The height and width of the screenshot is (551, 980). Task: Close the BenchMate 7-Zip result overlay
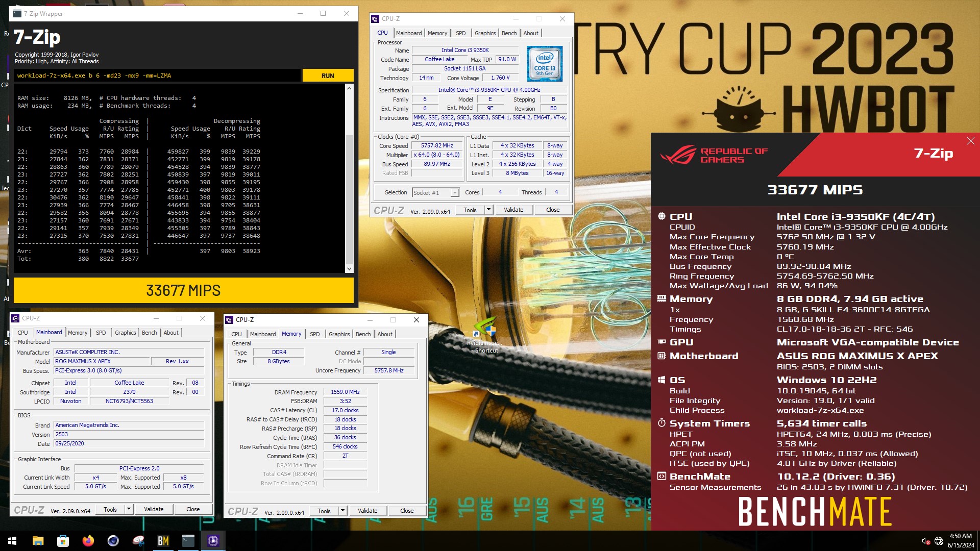point(970,141)
